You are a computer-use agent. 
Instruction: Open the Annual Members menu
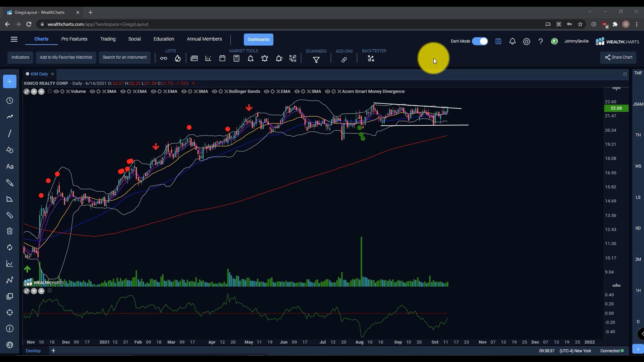tap(204, 39)
